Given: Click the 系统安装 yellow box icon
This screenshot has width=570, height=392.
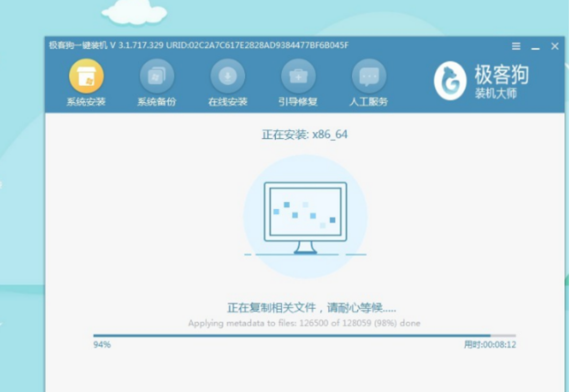Looking at the screenshot, I should (x=86, y=76).
